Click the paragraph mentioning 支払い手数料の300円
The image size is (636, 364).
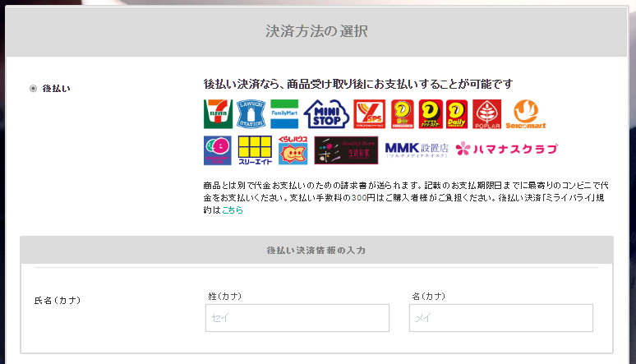406,198
